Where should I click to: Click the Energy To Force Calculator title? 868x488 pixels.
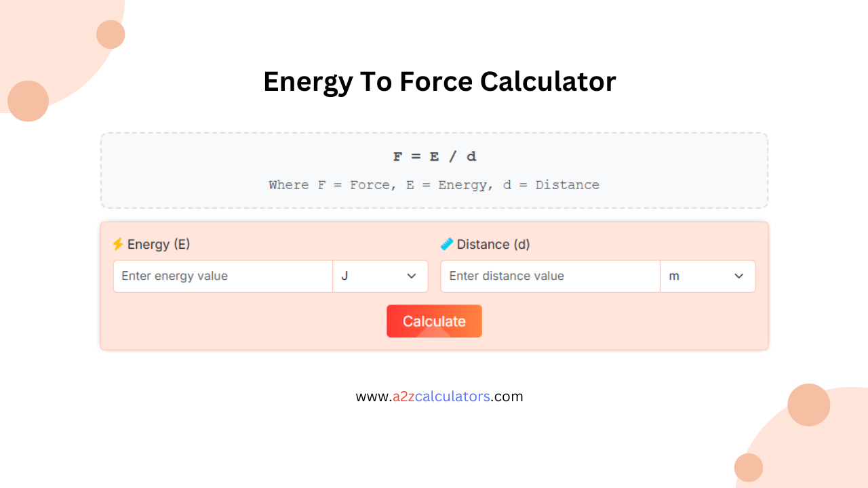coord(439,81)
